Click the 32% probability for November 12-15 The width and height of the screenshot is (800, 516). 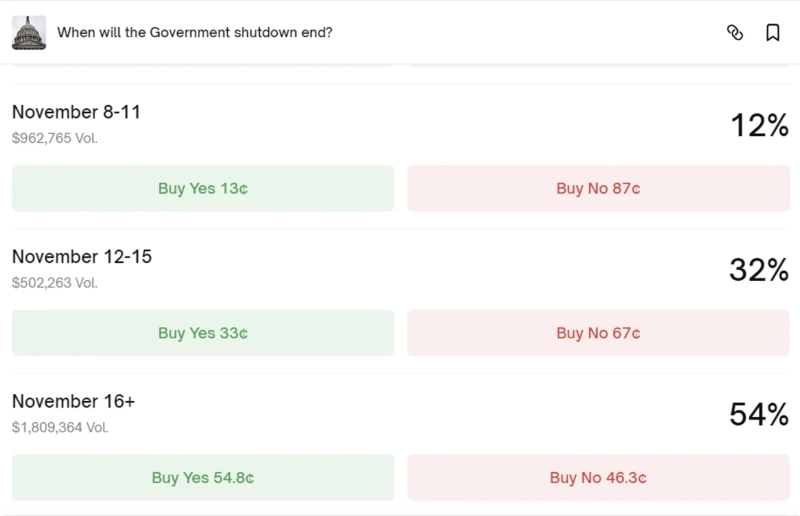(x=759, y=270)
